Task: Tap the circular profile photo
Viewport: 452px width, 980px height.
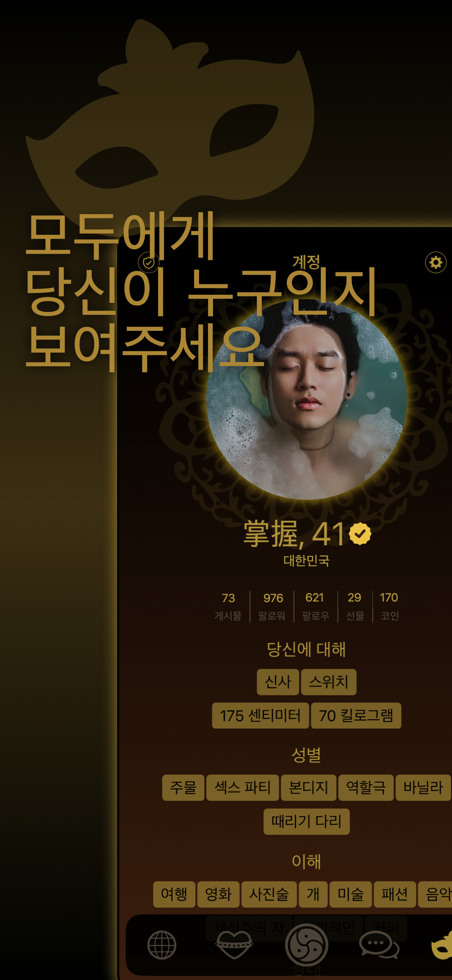Action: pyautogui.click(x=307, y=400)
